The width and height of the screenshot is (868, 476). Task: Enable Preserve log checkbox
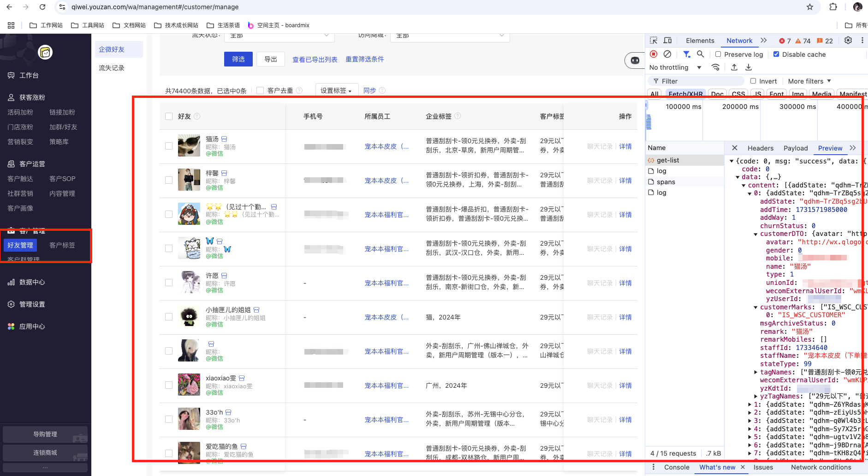pos(718,54)
